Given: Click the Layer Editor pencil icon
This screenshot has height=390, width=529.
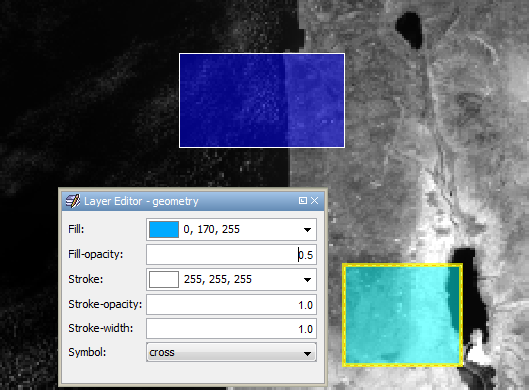Looking at the screenshot, I should [x=73, y=201].
